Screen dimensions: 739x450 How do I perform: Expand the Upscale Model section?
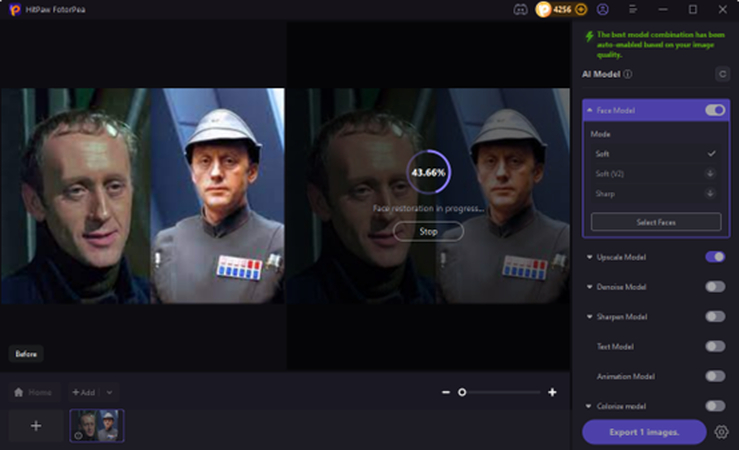point(589,257)
